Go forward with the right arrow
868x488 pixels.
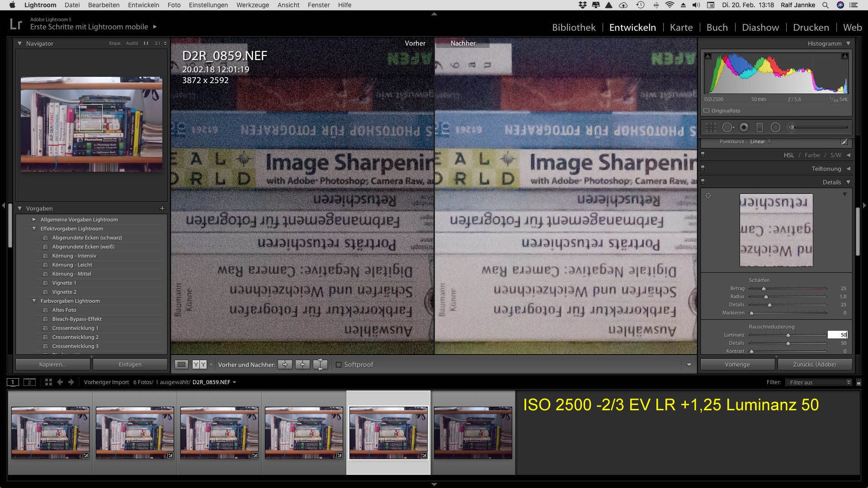click(71, 382)
